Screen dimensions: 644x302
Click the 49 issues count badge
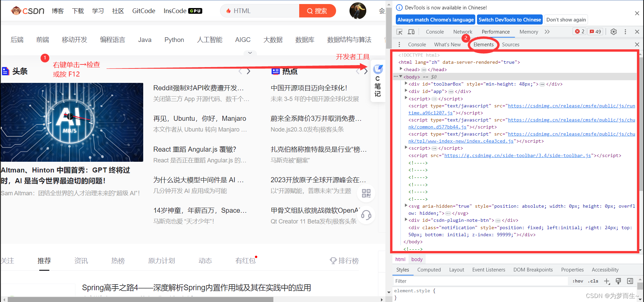(595, 32)
